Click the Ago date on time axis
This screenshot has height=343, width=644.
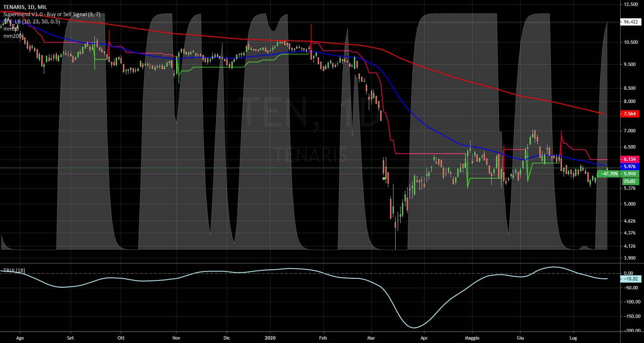(x=20, y=338)
